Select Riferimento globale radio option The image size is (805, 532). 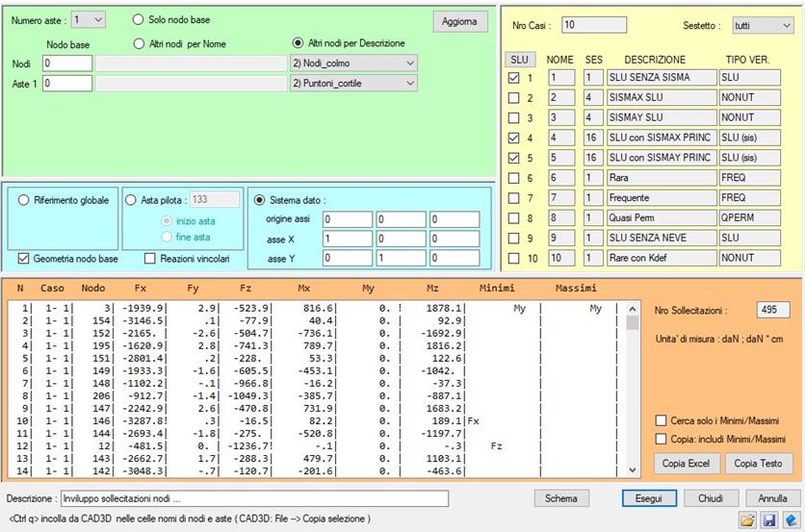click(24, 200)
